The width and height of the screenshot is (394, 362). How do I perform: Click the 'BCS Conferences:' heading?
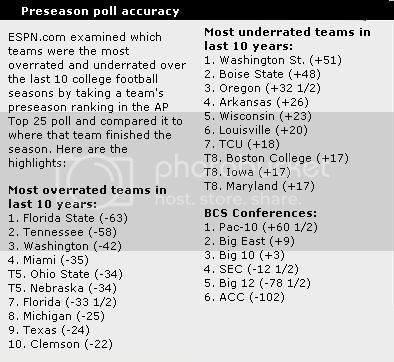click(x=260, y=213)
